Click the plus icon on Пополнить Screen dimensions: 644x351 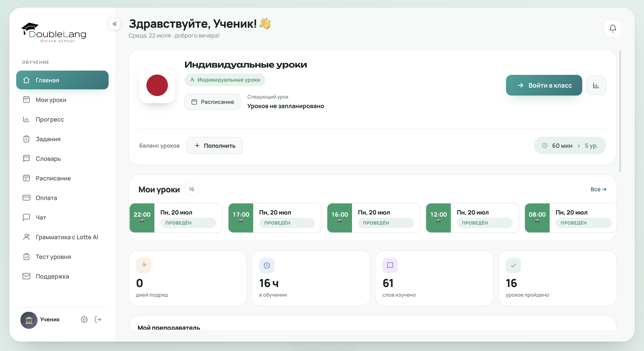tap(197, 145)
